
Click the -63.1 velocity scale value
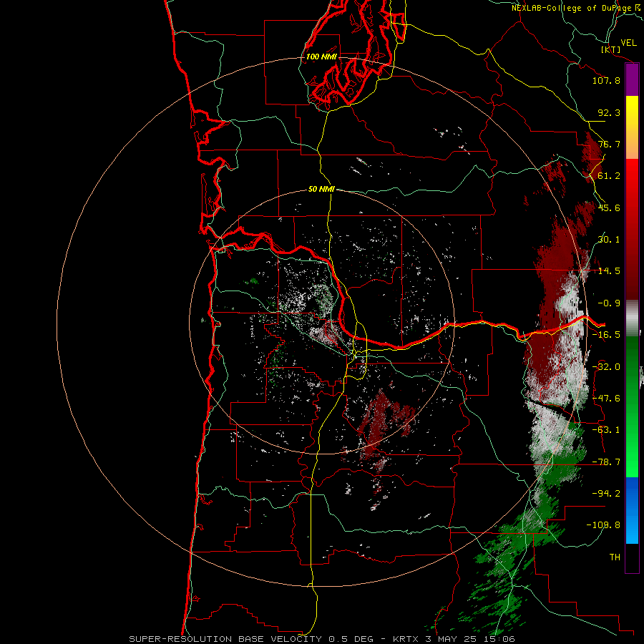pos(606,430)
